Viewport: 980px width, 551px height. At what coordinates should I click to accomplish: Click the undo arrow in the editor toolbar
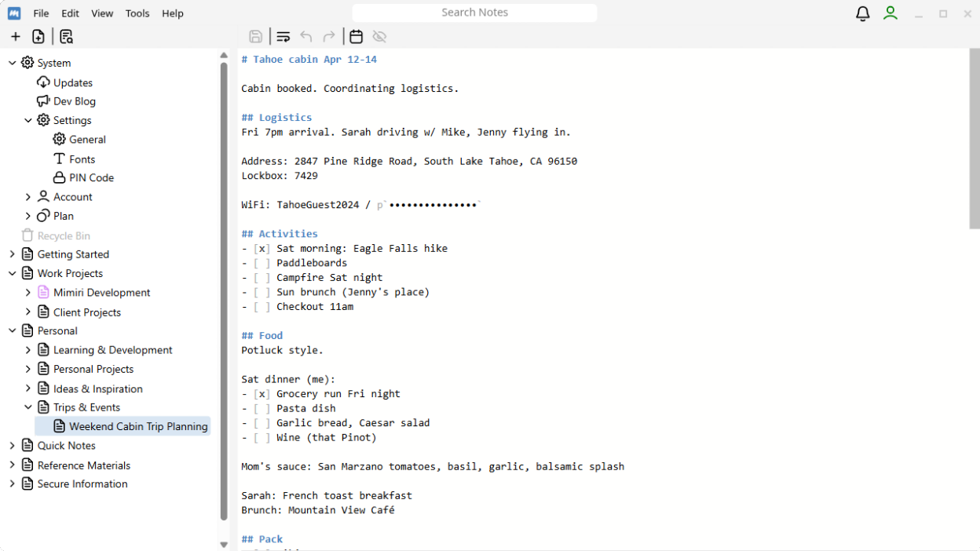click(306, 37)
